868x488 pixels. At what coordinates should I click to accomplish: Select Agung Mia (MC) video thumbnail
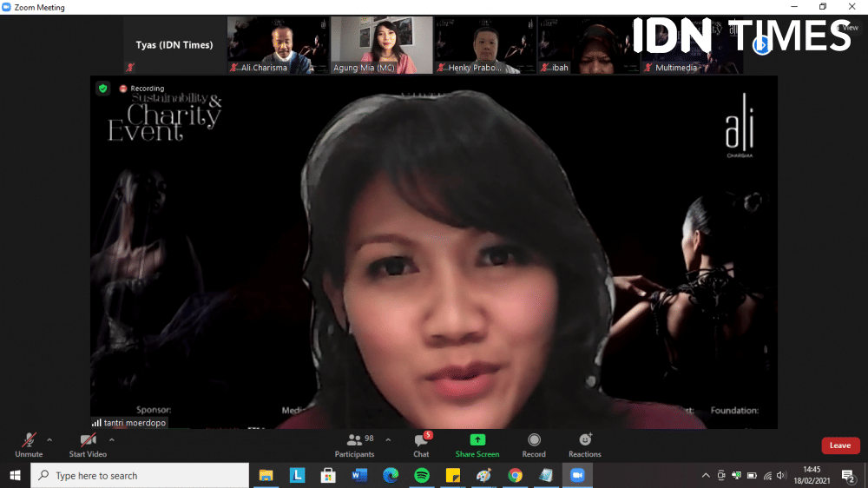pos(381,44)
